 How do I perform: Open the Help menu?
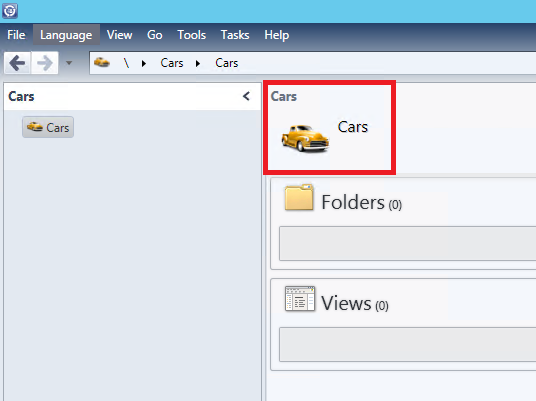pyautogui.click(x=277, y=35)
